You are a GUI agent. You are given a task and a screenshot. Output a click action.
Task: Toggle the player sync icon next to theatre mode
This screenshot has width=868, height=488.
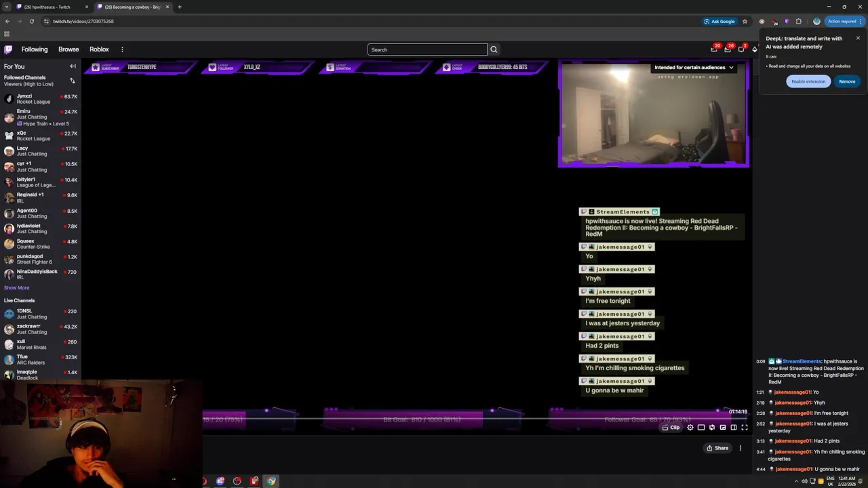712,428
